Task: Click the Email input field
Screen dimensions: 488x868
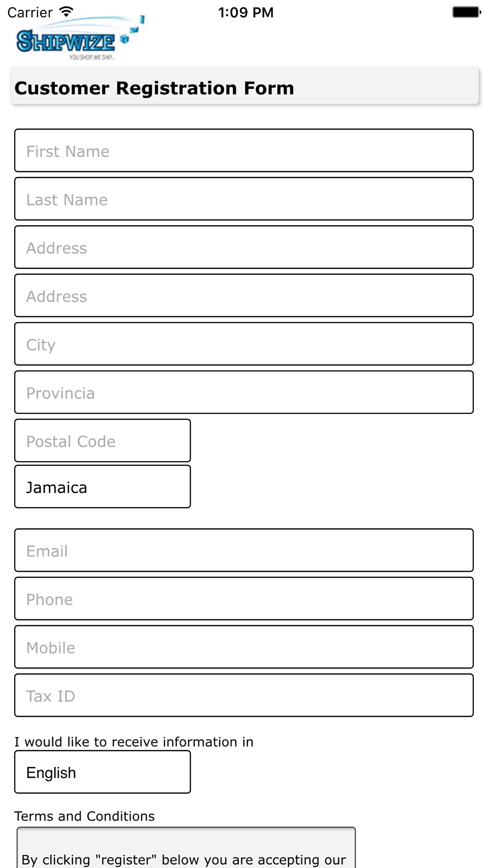Action: [244, 550]
